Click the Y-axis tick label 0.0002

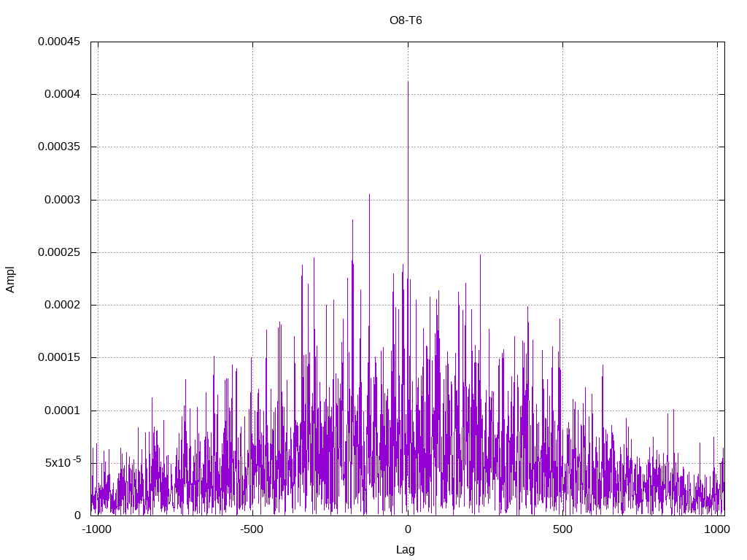63,305
